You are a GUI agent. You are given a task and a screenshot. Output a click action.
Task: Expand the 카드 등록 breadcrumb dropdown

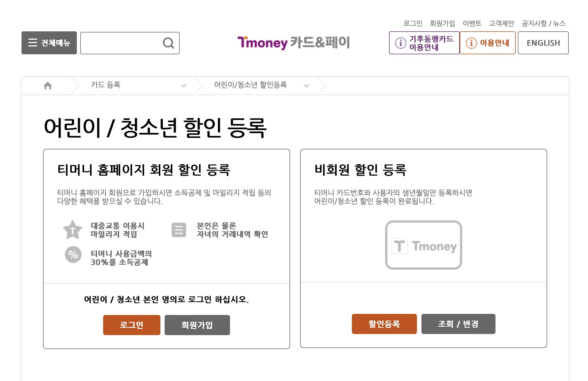(x=183, y=86)
